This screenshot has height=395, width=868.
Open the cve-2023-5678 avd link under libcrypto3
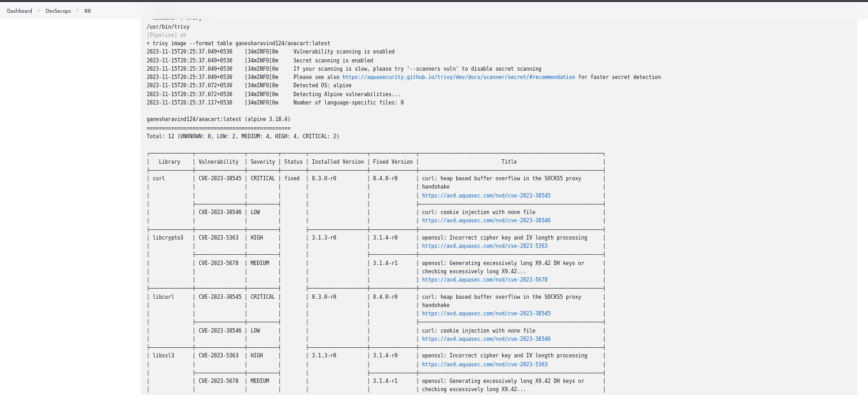pos(484,280)
